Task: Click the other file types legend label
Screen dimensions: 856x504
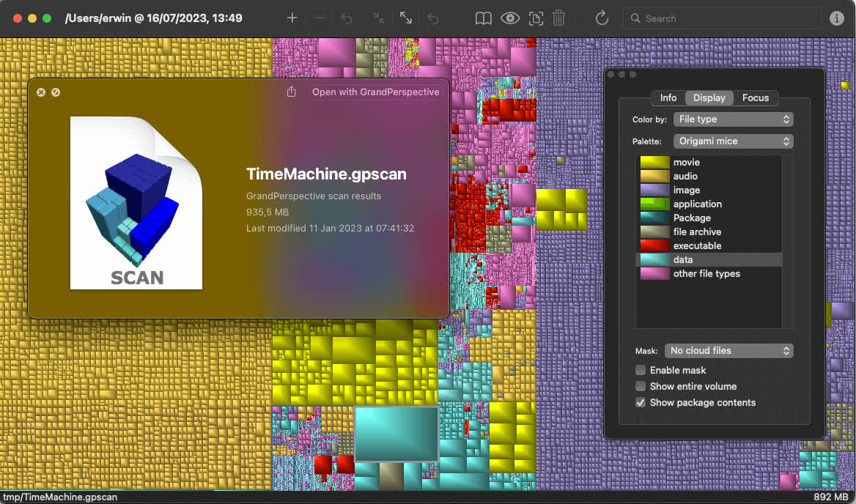Action: 706,273
